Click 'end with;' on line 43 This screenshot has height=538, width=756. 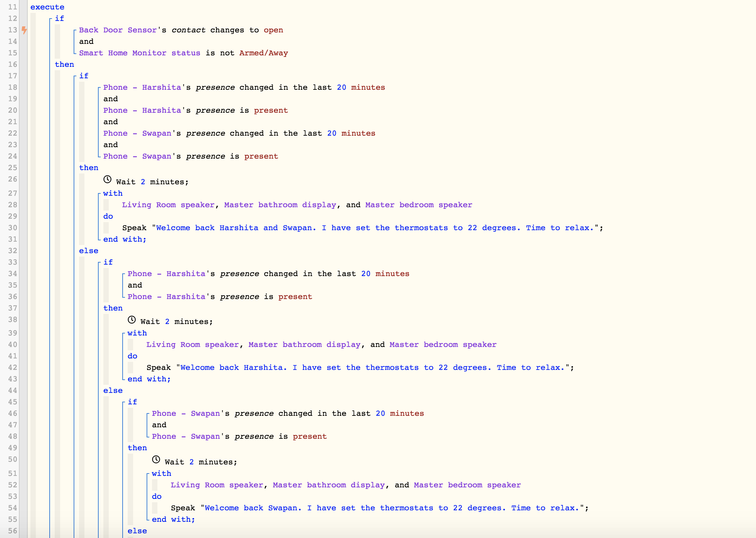[149, 379]
